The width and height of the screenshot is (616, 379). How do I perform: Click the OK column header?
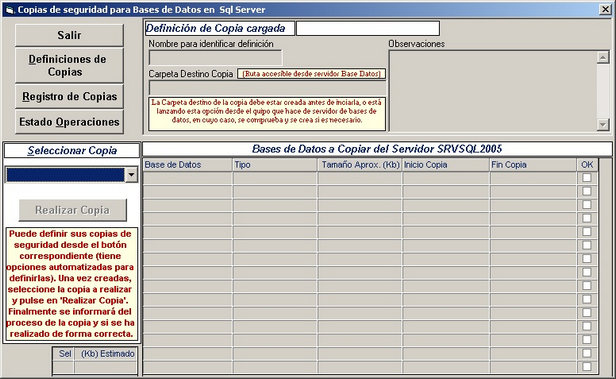(x=587, y=165)
